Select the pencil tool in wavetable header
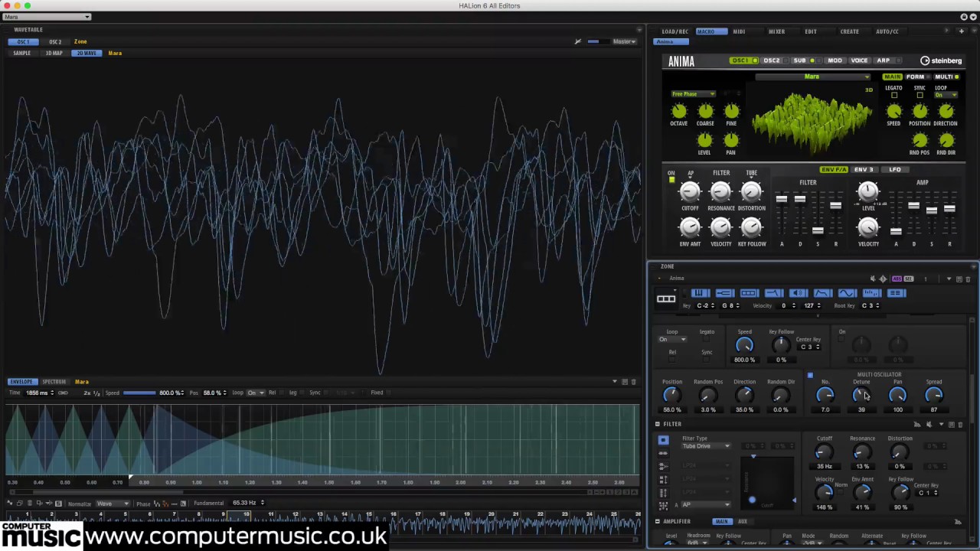Image resolution: width=980 pixels, height=551 pixels. [x=578, y=41]
